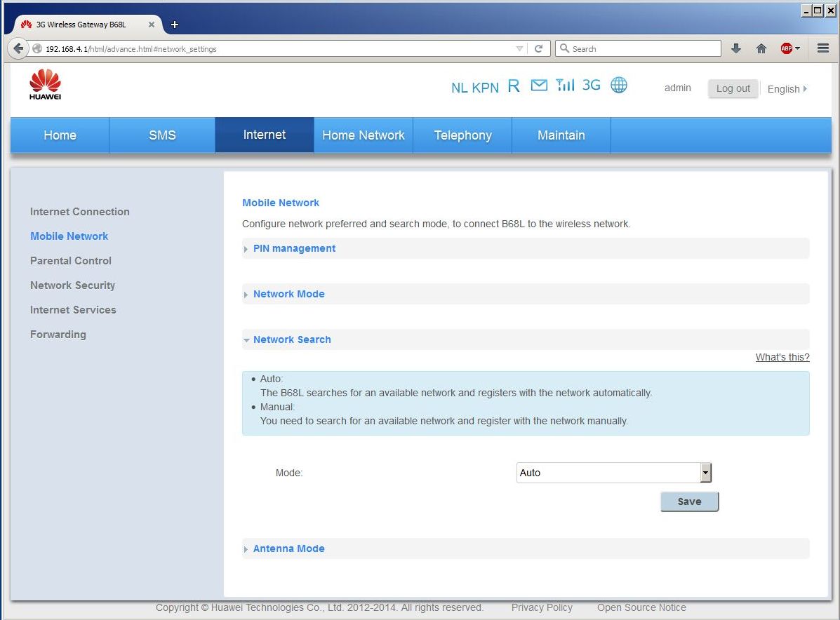Open the Home tab
The image size is (840, 620).
point(60,135)
